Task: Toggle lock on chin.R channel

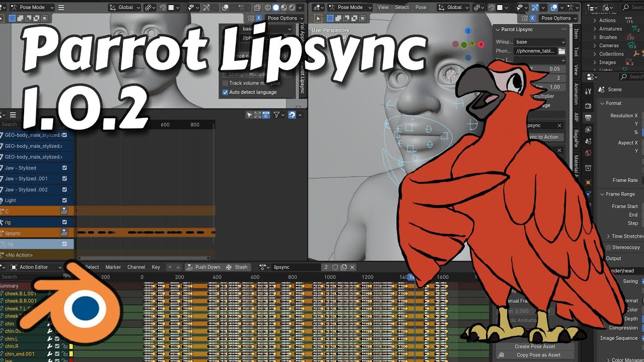Action: pyautogui.click(x=64, y=346)
